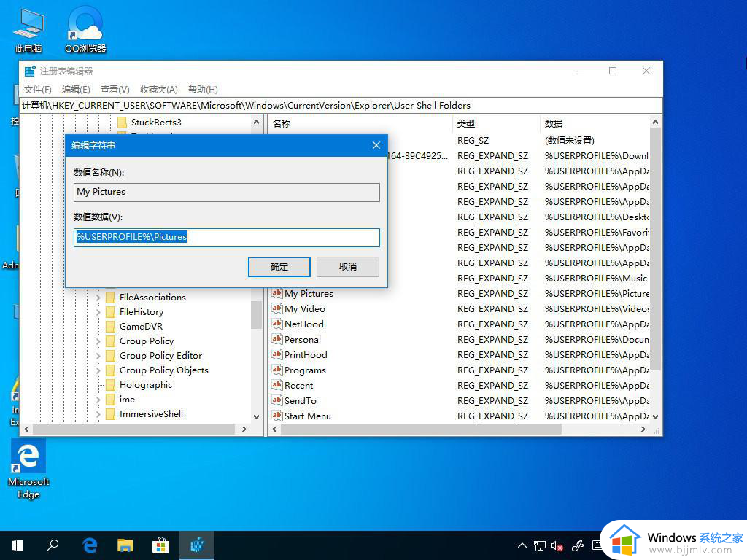
Task: Open the 文件(F) menu
Action: (x=38, y=90)
